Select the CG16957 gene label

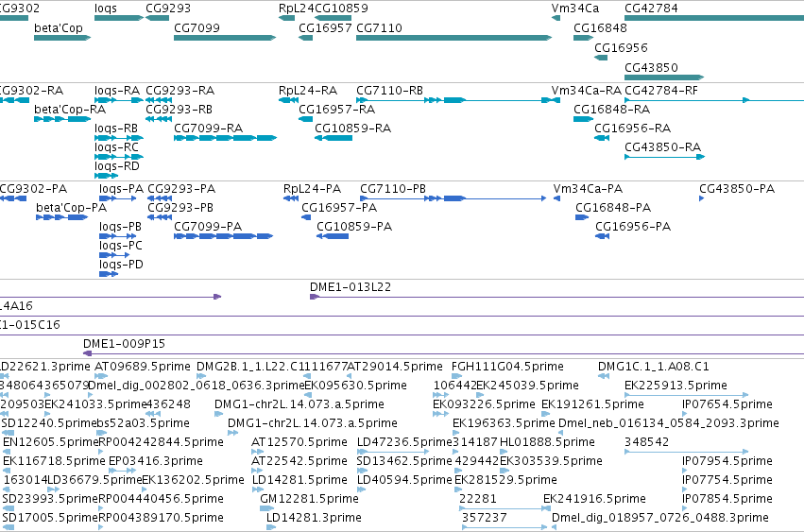point(325,28)
